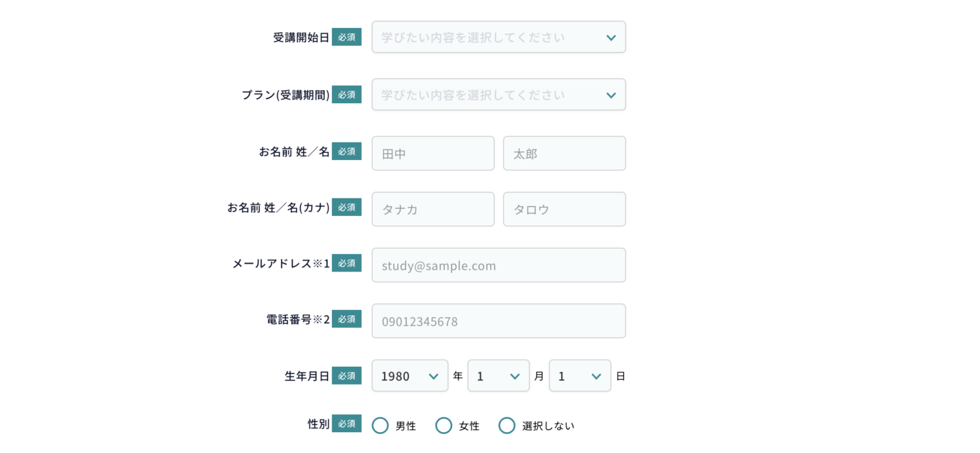Click the phone number input field
This screenshot has width=980, height=453.
[498, 320]
